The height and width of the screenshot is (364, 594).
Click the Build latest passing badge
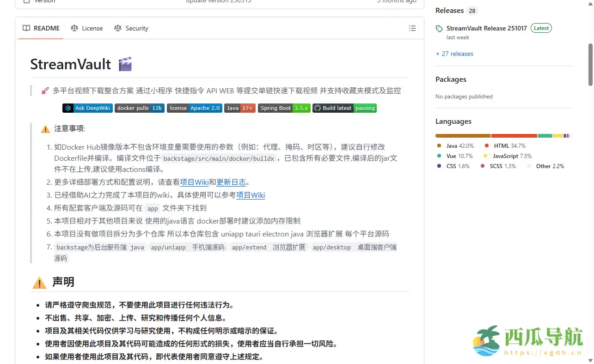click(344, 108)
